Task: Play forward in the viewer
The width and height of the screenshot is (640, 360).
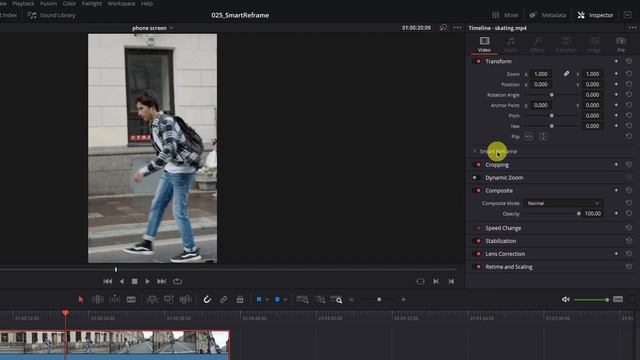Action: point(148,281)
